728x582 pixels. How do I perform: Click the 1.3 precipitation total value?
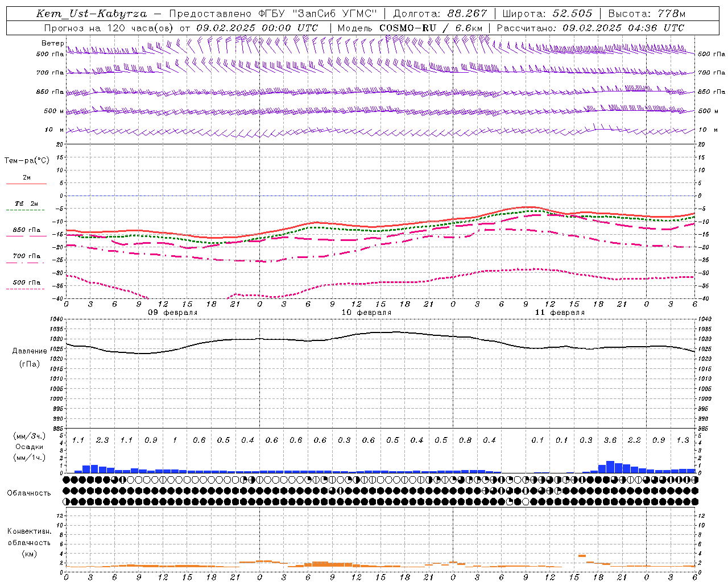pyautogui.click(x=682, y=440)
